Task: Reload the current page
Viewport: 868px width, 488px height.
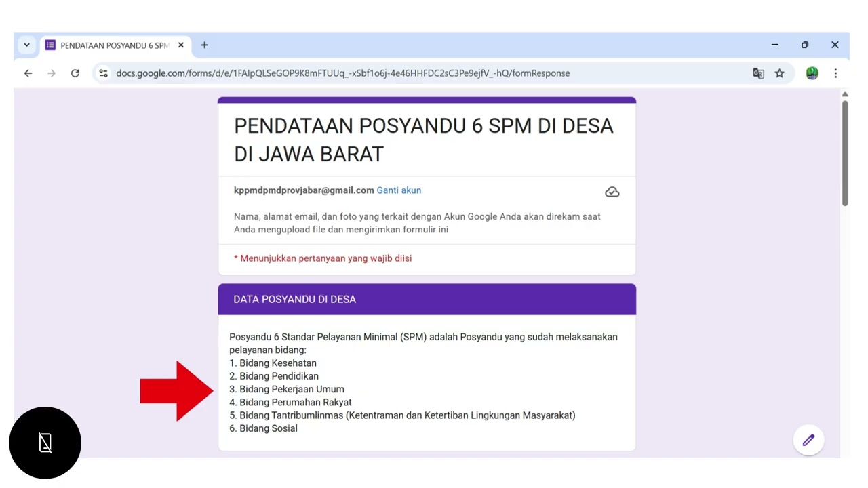Action: click(75, 73)
